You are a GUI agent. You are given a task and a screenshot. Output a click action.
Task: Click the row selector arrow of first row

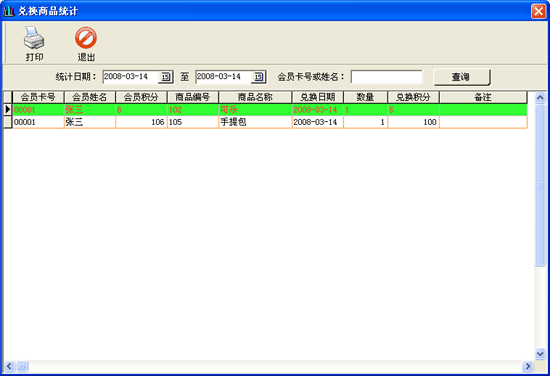point(8,110)
